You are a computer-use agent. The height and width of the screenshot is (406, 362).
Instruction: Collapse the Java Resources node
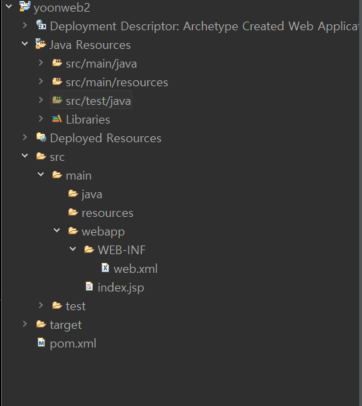pos(25,44)
